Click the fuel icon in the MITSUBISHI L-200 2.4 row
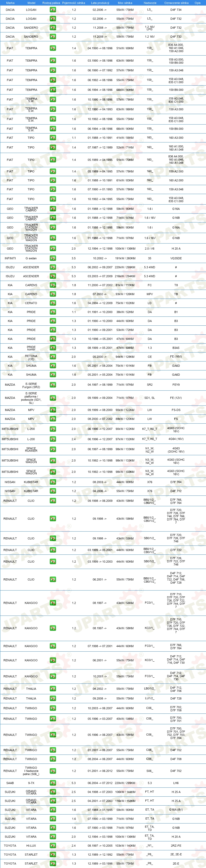The height and width of the screenshot is (868, 206). pos(53,439)
